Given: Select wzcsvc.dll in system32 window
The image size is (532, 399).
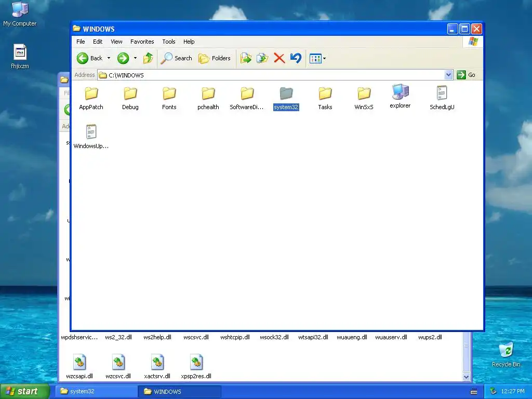Looking at the screenshot, I should pyautogui.click(x=118, y=366).
